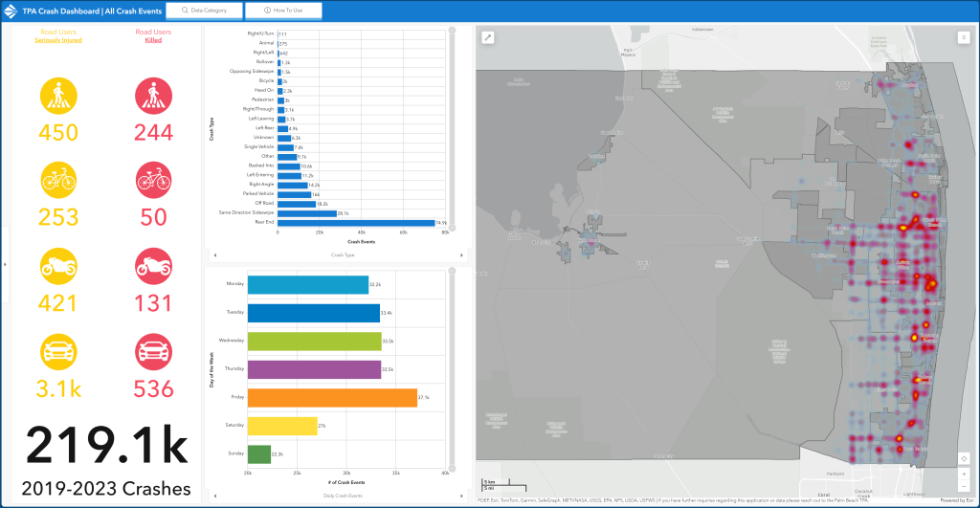Open the Data Category menu
The height and width of the screenshot is (508, 980).
[x=204, y=11]
